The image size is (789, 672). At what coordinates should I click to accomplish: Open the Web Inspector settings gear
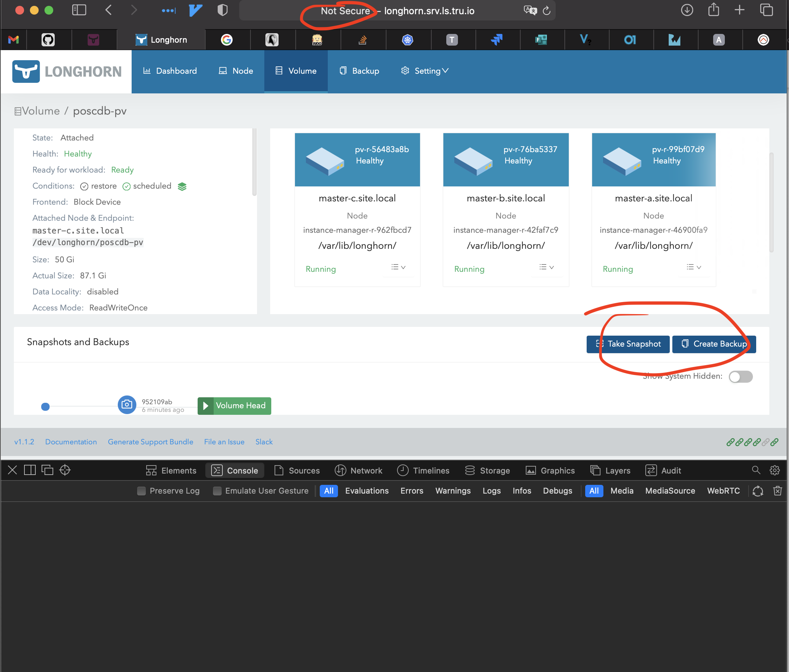tap(775, 470)
